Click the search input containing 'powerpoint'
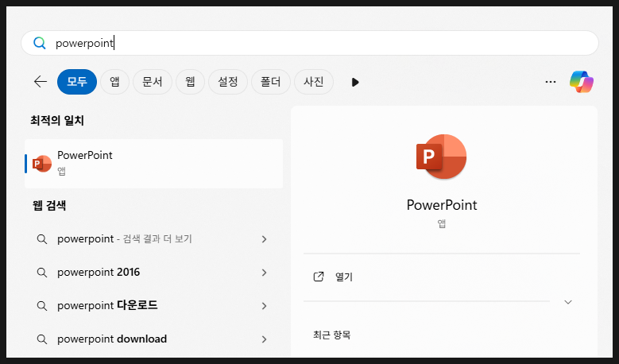 pos(310,43)
